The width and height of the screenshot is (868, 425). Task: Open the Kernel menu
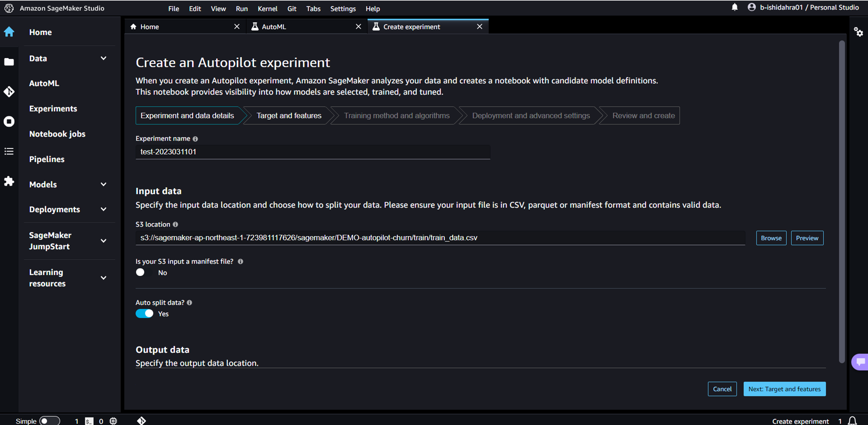(x=267, y=9)
